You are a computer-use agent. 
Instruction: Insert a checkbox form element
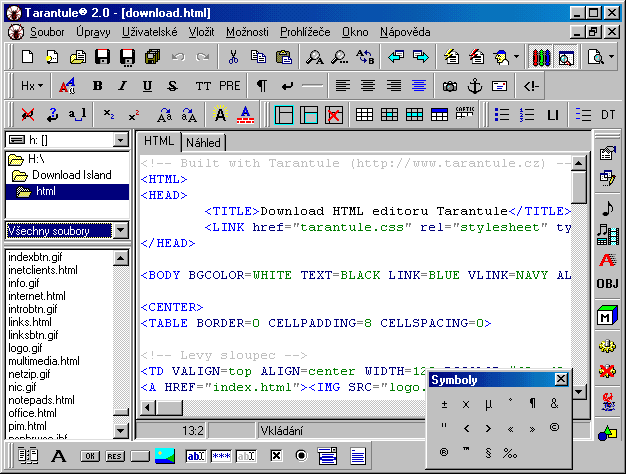(276, 456)
